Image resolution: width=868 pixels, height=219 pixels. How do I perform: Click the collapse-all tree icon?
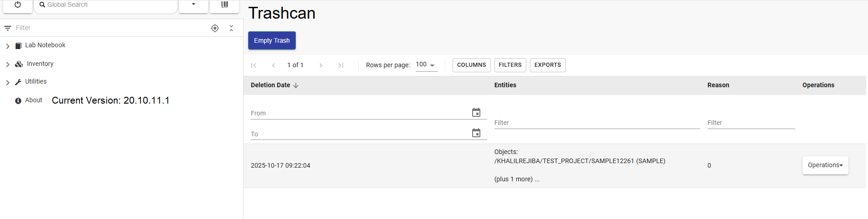231,28
